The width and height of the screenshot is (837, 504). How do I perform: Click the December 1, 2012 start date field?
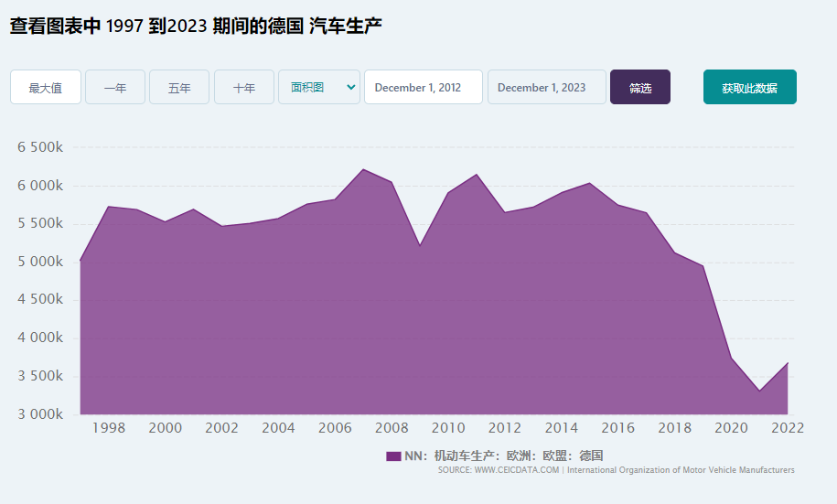pyautogui.click(x=424, y=87)
